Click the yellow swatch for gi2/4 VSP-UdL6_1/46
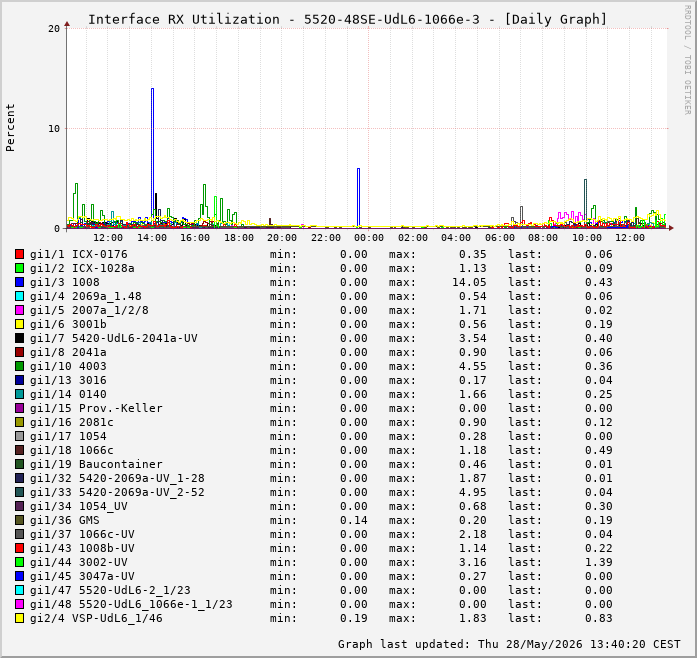Viewport: 697px width, 658px height. click(x=19, y=618)
